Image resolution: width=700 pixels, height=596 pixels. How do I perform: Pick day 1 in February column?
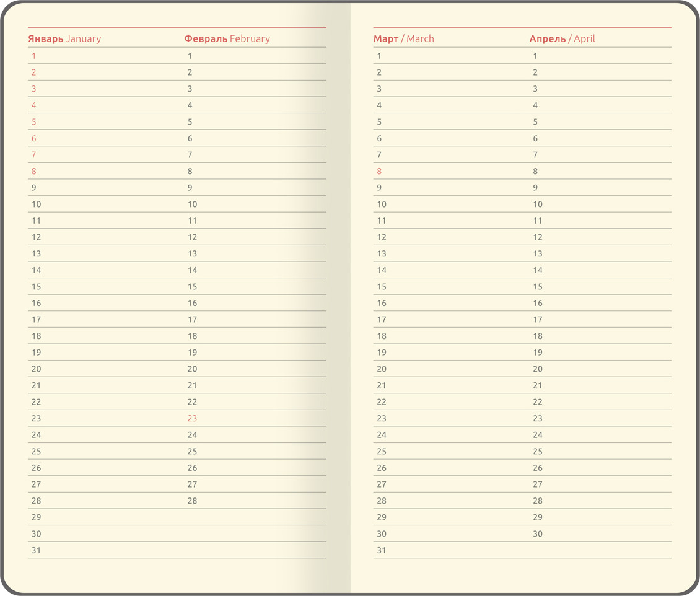(x=190, y=56)
